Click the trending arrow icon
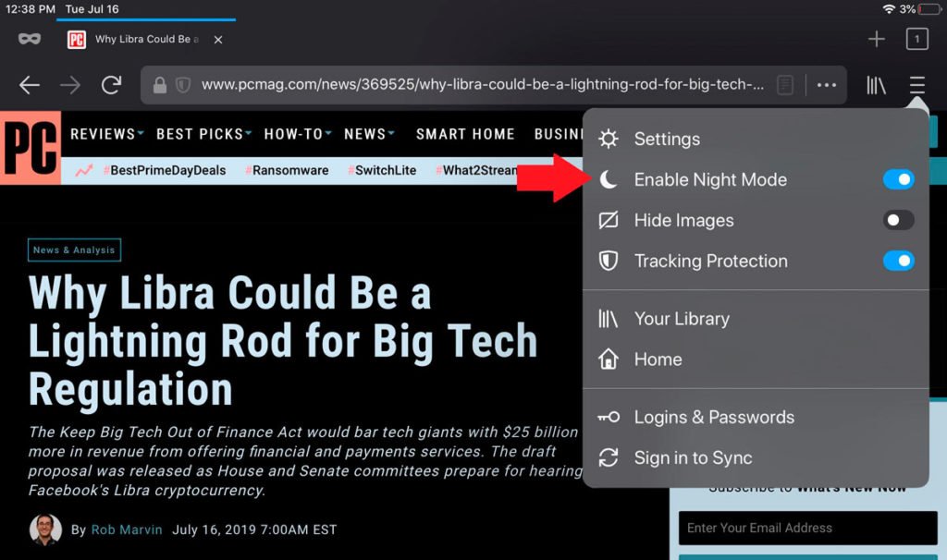 [x=84, y=170]
